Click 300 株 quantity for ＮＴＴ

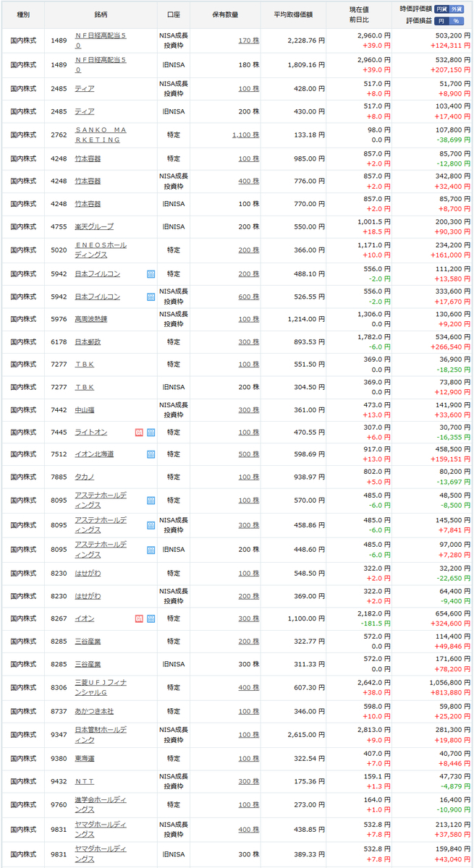[248, 781]
